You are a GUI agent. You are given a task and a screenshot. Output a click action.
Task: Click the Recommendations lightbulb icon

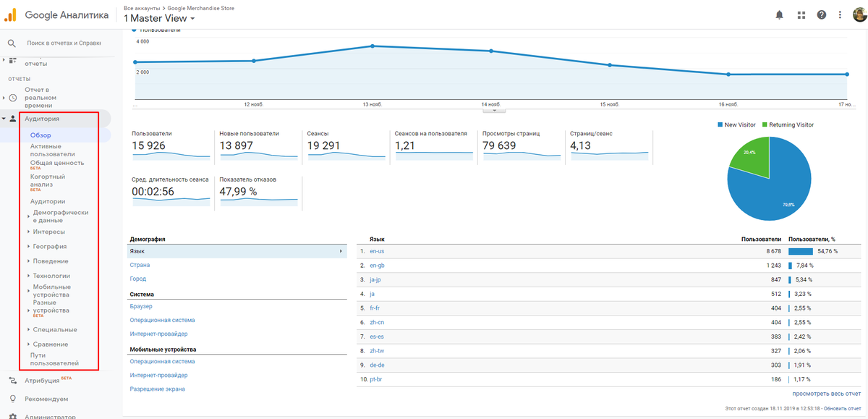point(12,399)
